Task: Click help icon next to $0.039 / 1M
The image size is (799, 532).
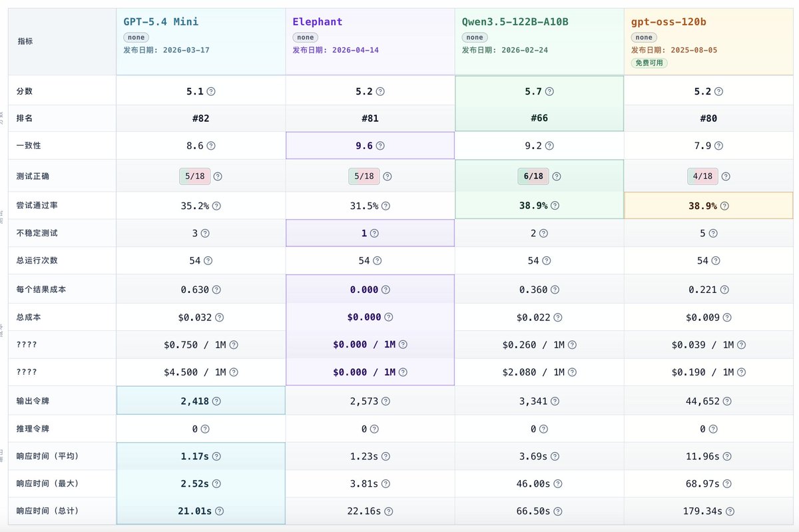Action: pyautogui.click(x=741, y=345)
